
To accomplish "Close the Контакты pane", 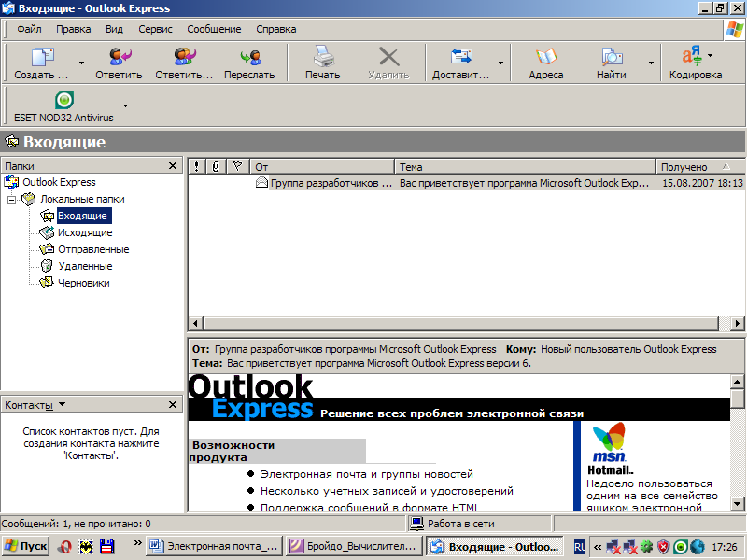I will [x=173, y=405].
